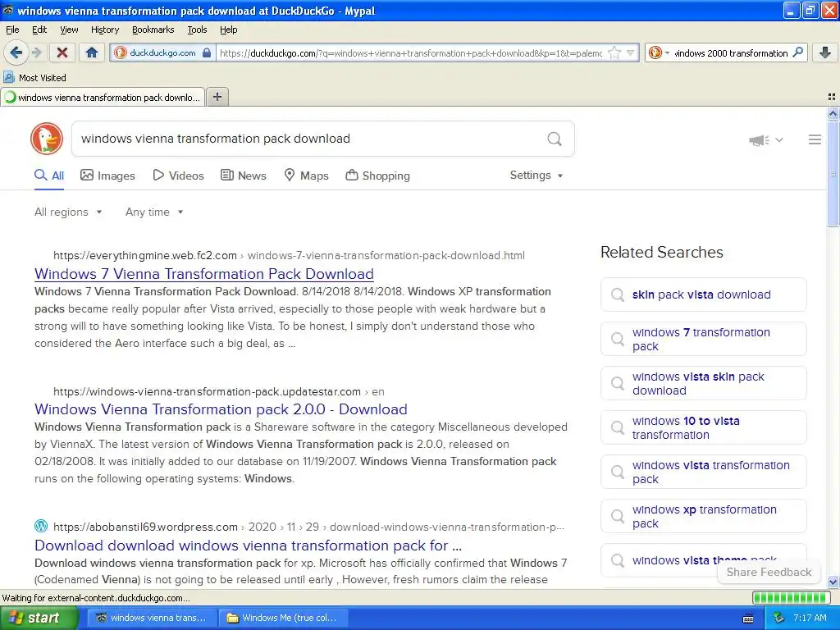Click the Forward navigation arrow
Screen dimensions: 840x630
(x=36, y=52)
